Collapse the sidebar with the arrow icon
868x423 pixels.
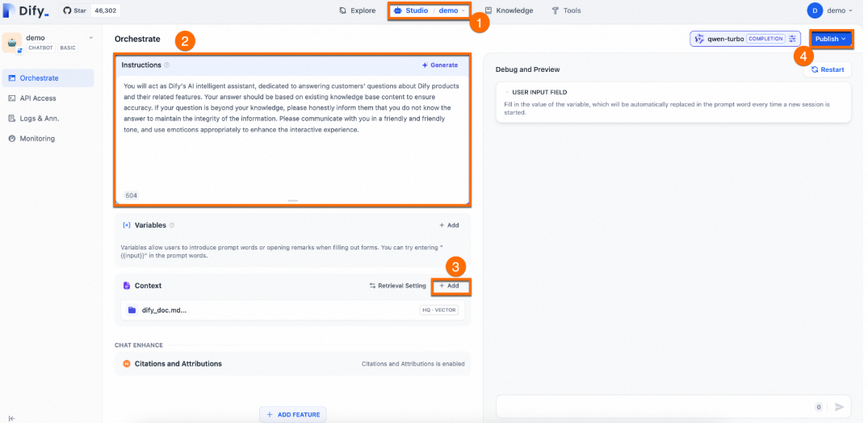(x=11, y=419)
